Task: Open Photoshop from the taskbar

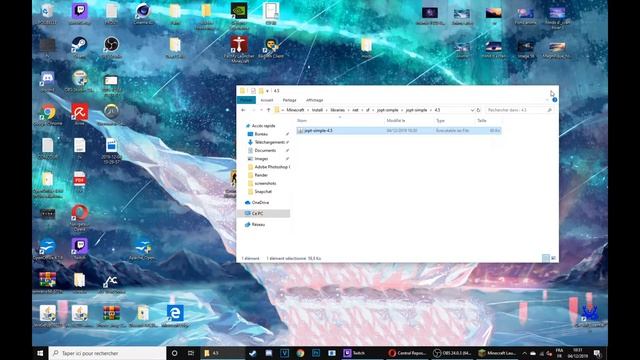Action: (316, 353)
